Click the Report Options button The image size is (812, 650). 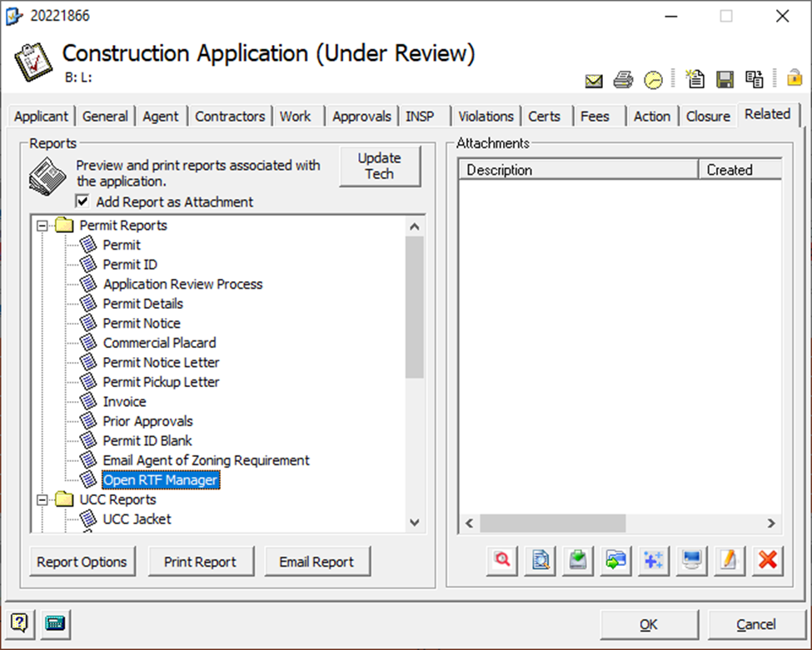(82, 562)
